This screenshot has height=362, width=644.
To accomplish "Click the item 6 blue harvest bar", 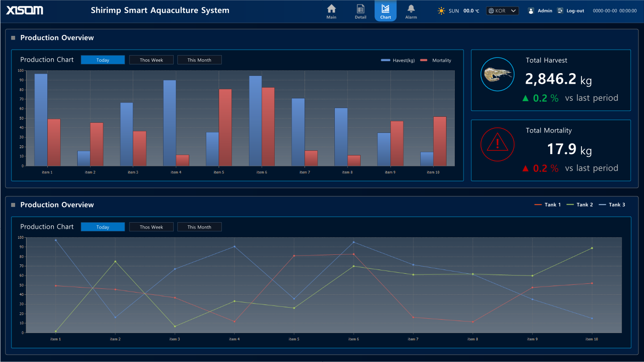I will tap(255, 121).
